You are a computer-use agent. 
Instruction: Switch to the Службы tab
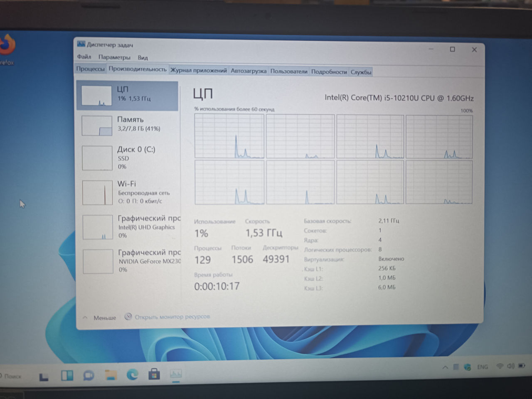click(x=361, y=72)
